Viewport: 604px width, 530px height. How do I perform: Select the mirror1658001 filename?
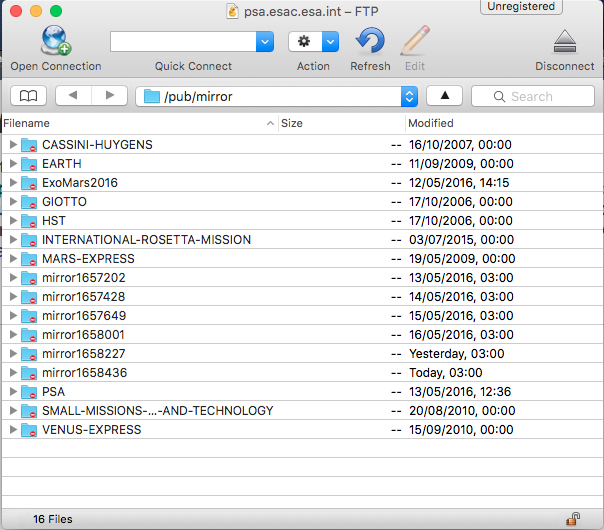point(83,335)
